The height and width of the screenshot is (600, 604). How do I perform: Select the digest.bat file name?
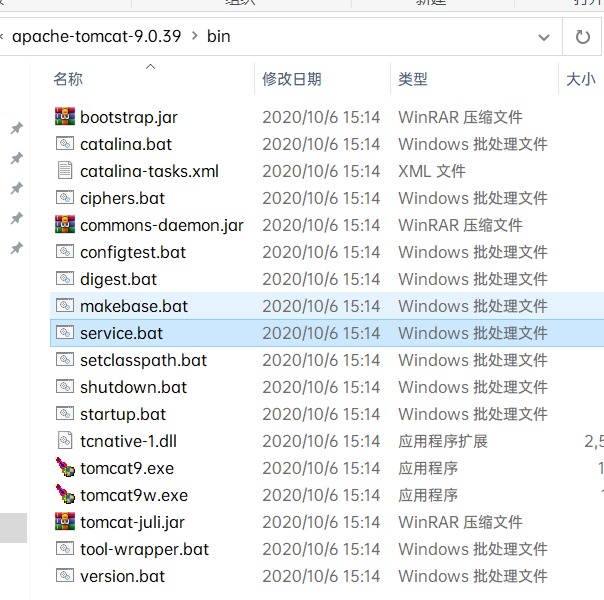point(118,280)
